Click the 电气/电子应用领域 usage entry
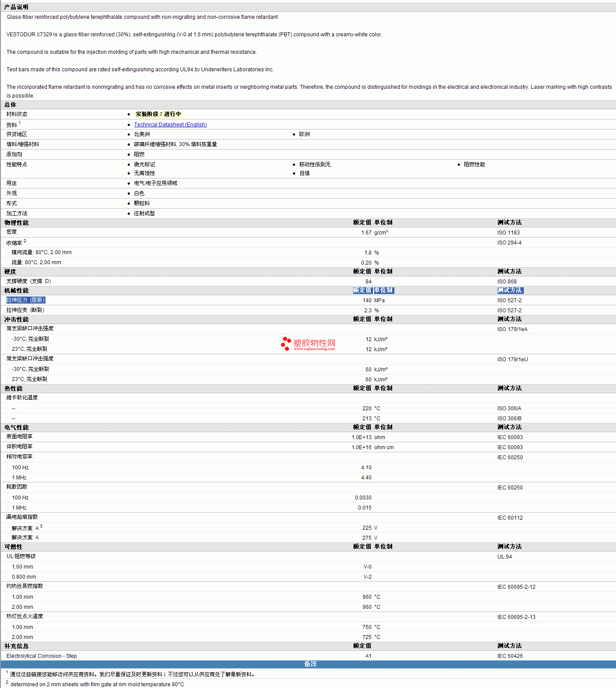Screen dimensions: 616x688 tap(156, 183)
